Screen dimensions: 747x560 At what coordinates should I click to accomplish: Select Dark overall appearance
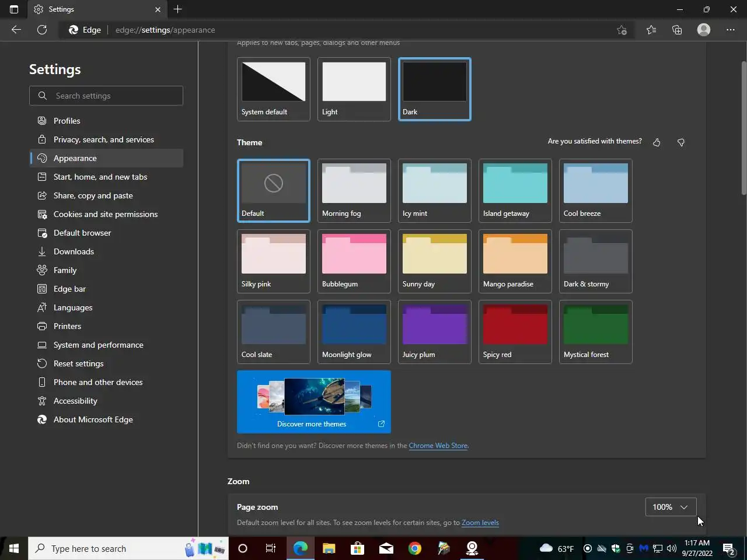tap(434, 89)
